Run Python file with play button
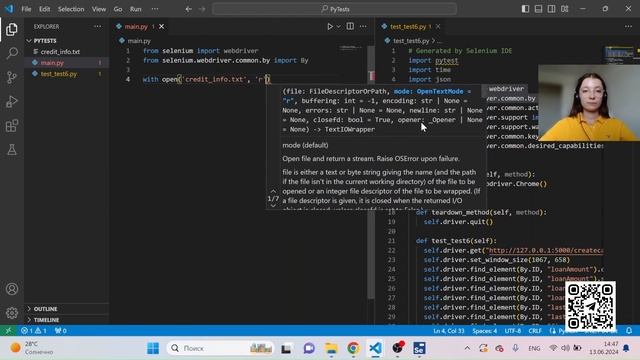Viewport: 640px width, 360px height. (x=330, y=27)
